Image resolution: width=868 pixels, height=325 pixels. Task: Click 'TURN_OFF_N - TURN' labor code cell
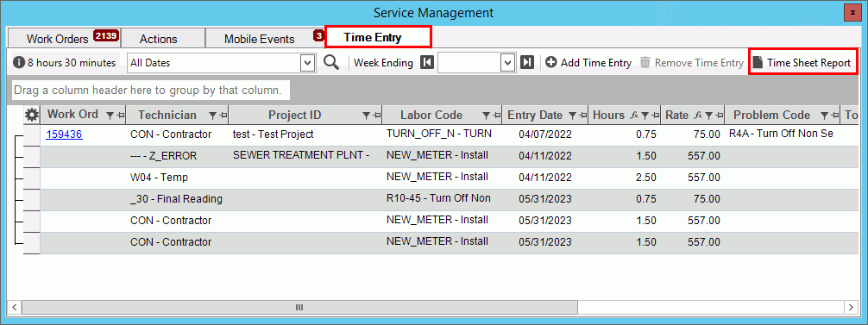pos(443,134)
